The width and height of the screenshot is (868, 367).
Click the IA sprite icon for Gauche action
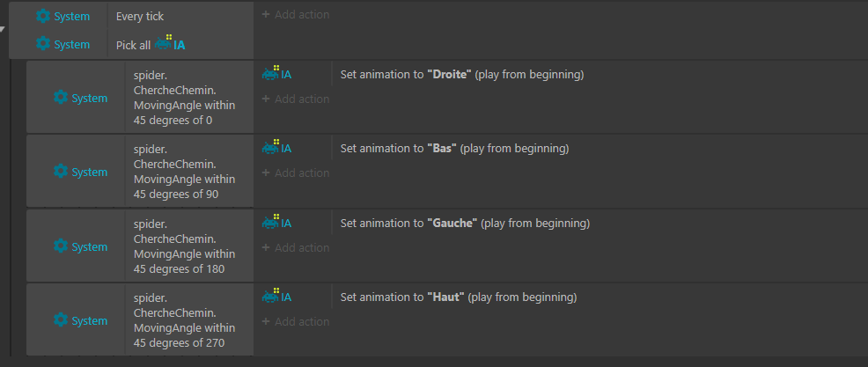coord(270,222)
